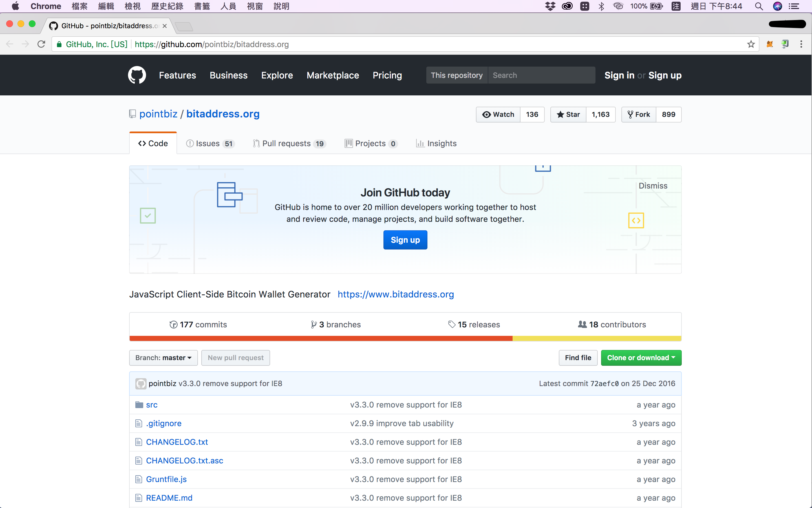Click the yellow segment of language bar
This screenshot has width=812, height=508.
[x=597, y=338]
